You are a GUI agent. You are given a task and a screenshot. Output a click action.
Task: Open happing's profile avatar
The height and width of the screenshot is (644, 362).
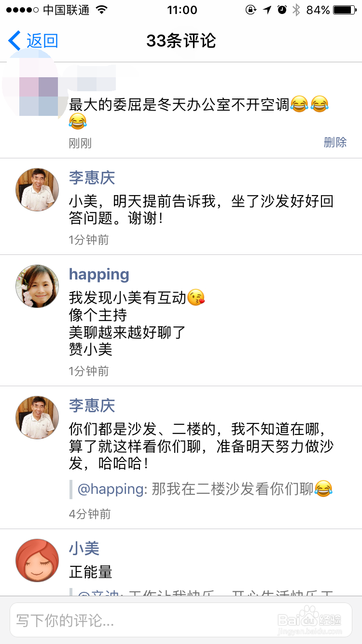(x=37, y=286)
